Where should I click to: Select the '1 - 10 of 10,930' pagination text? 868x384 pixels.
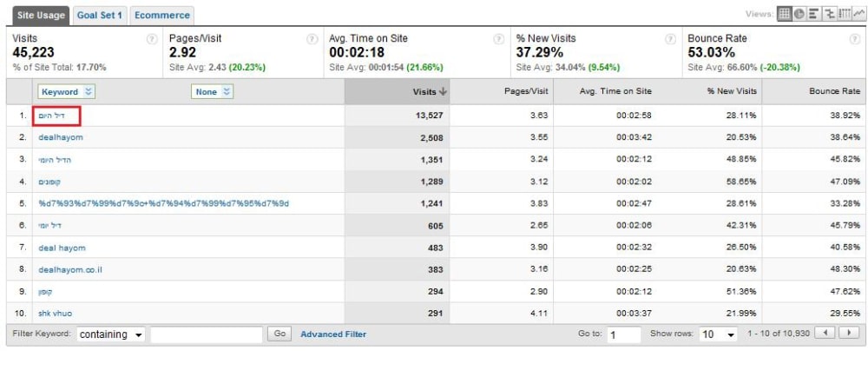coord(779,334)
